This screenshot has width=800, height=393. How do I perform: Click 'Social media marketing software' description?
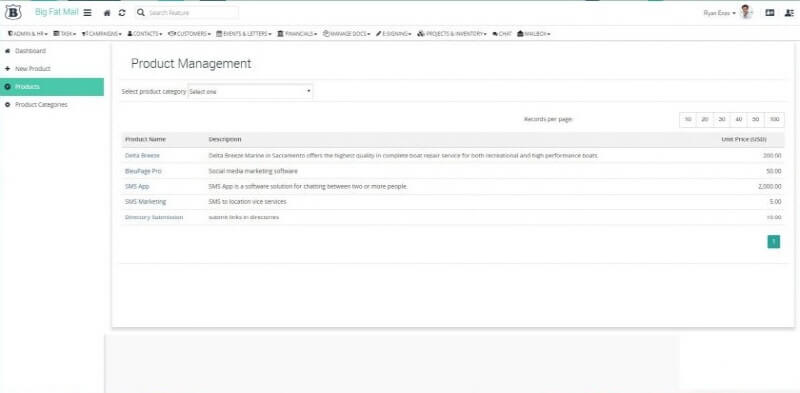[253, 171]
